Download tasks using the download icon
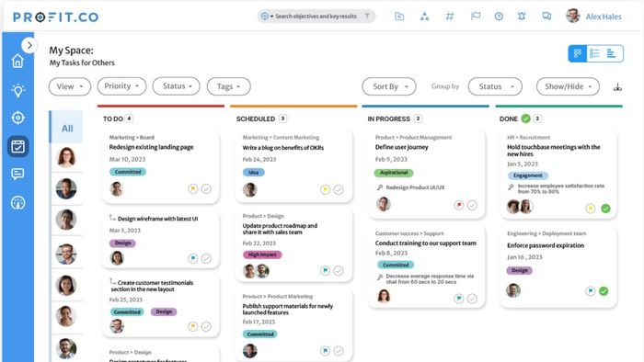Viewport: 644px width, 362px height. click(617, 87)
